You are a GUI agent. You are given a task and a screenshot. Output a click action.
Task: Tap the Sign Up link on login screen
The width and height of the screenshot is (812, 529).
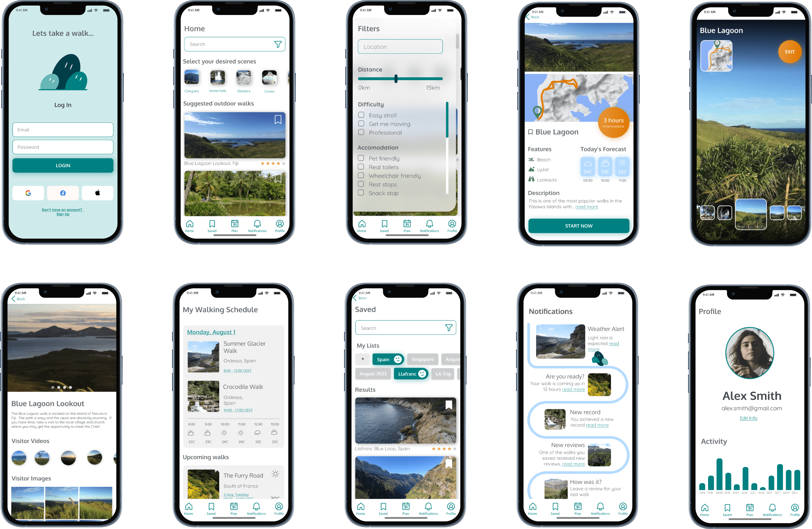(63, 214)
